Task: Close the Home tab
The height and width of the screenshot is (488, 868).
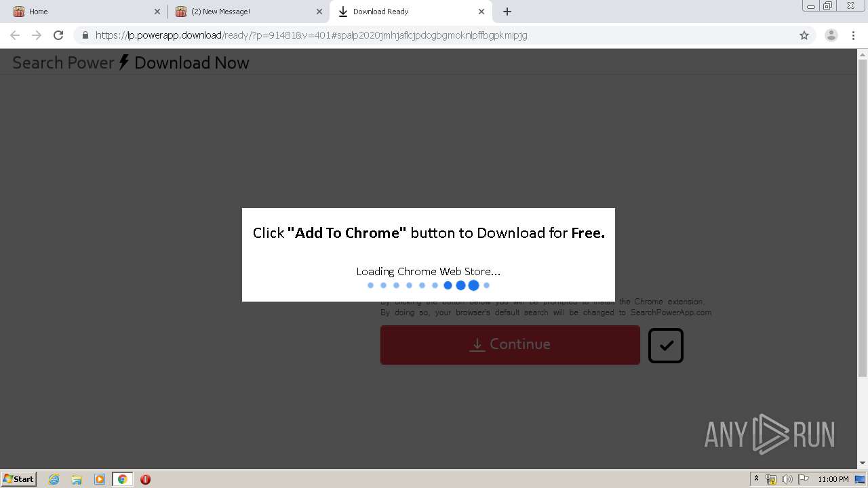Action: pos(157,12)
